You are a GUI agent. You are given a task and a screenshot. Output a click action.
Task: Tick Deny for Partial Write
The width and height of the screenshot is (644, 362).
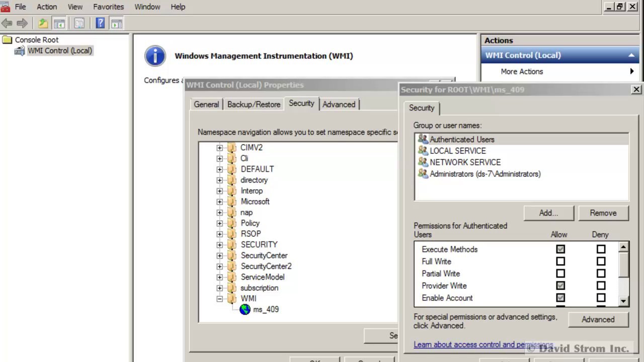pyautogui.click(x=601, y=274)
